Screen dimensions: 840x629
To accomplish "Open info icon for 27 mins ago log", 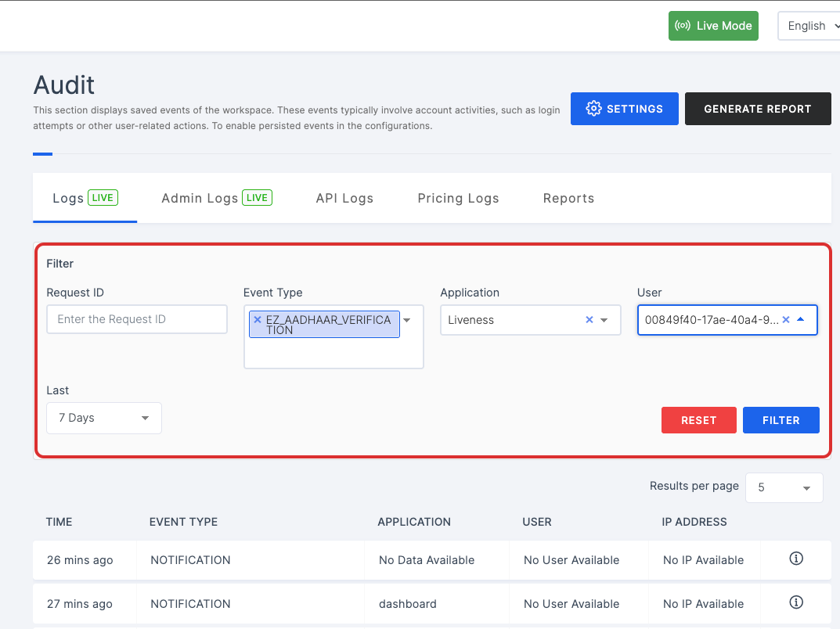I will click(x=796, y=602).
